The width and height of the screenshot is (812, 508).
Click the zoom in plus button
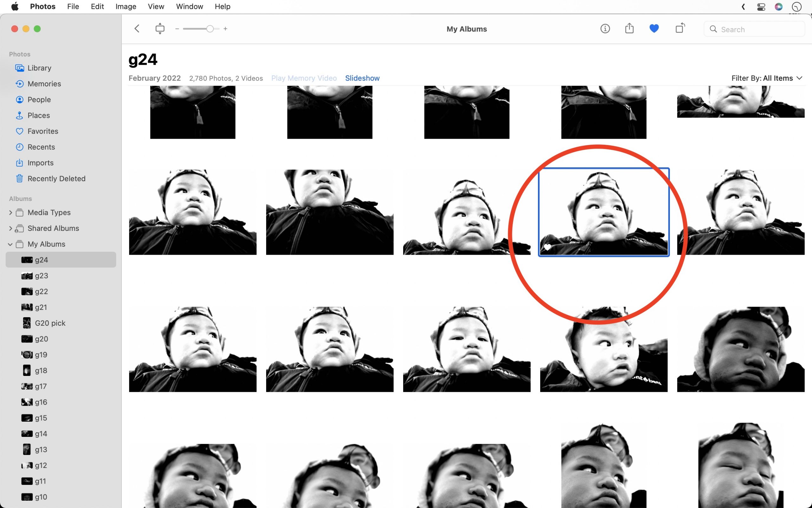click(x=226, y=29)
